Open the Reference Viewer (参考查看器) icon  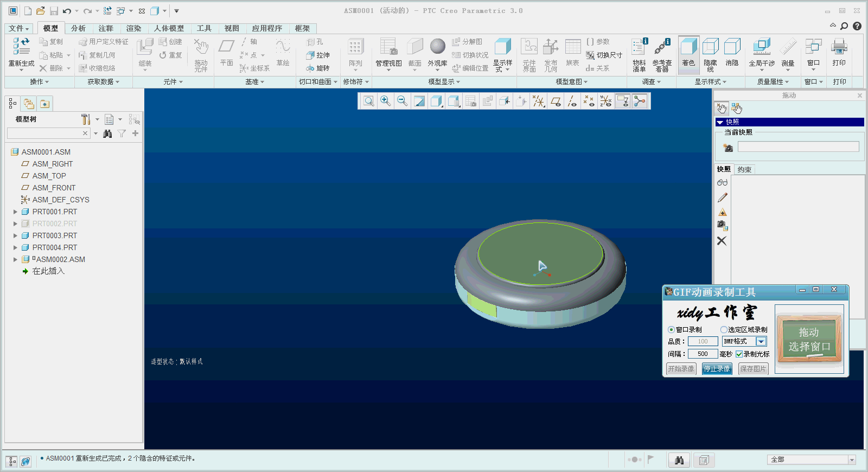click(662, 47)
